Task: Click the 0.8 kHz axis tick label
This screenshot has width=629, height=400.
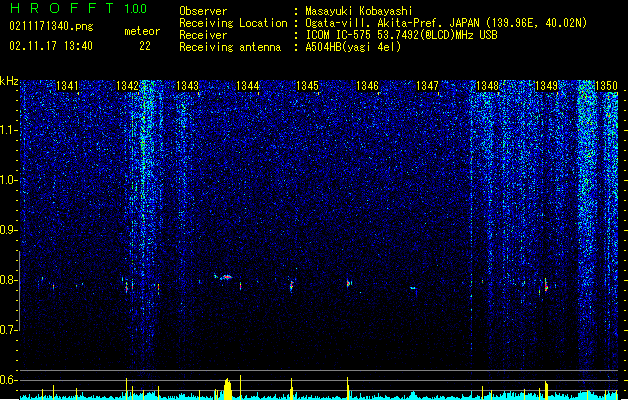Action: click(x=8, y=280)
